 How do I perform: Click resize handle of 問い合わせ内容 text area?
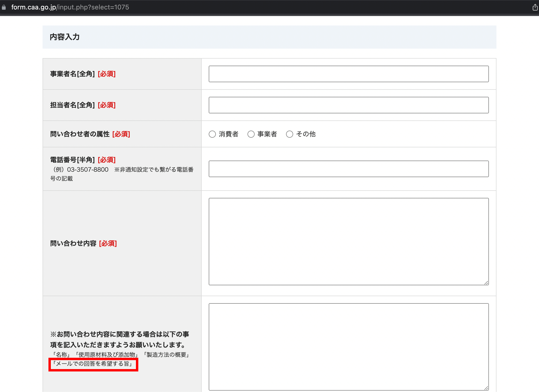[x=486, y=283]
